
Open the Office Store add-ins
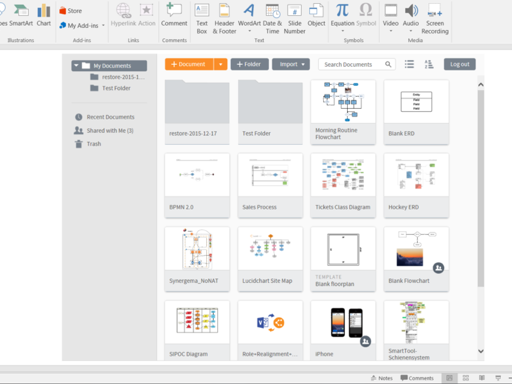71,11
